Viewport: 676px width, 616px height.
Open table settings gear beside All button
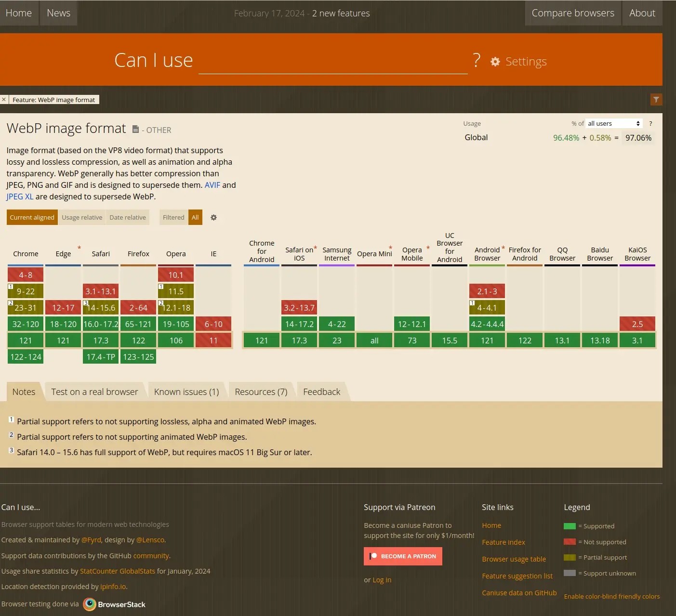[213, 218]
